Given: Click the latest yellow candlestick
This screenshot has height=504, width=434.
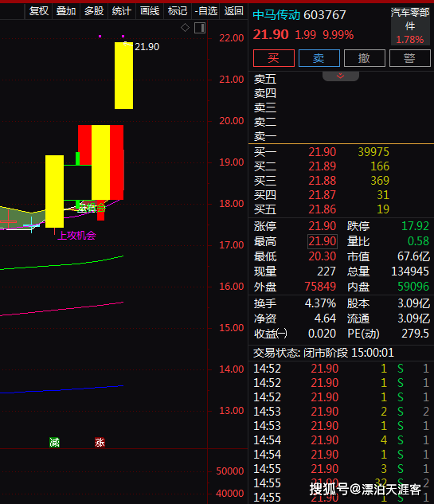Looking at the screenshot, I should 123,76.
